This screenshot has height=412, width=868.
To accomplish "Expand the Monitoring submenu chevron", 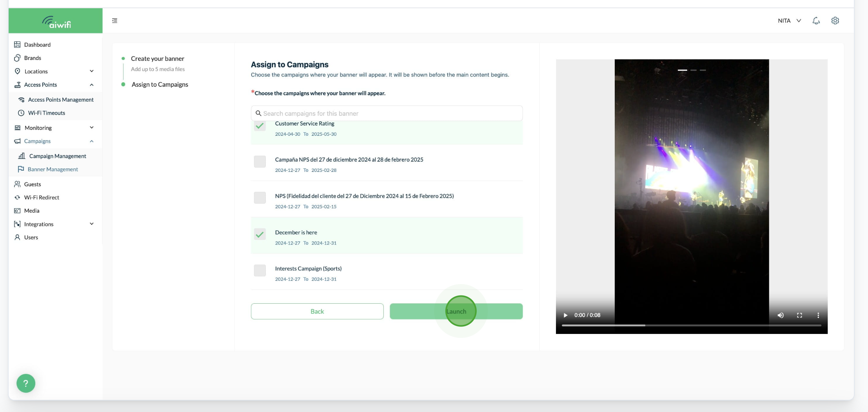I will pos(92,128).
